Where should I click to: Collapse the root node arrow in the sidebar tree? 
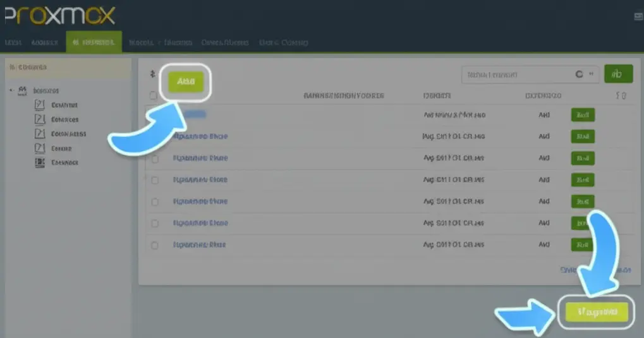coord(11,90)
